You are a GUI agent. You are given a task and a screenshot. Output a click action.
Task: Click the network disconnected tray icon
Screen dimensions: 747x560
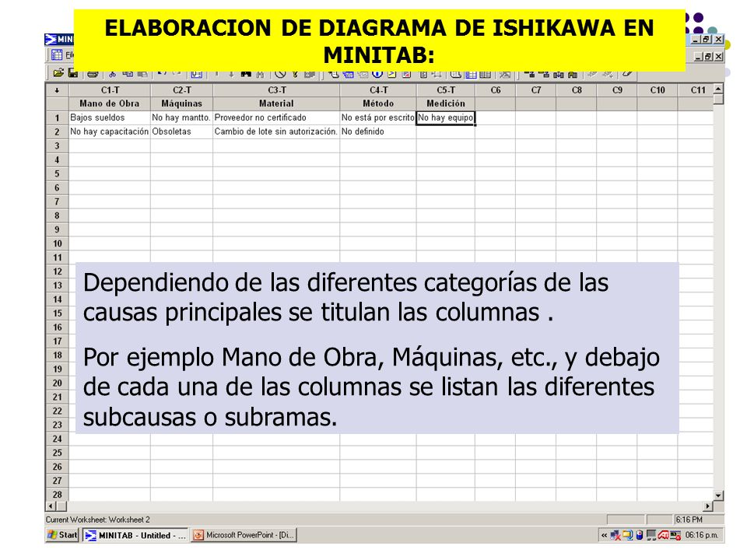click(615, 535)
